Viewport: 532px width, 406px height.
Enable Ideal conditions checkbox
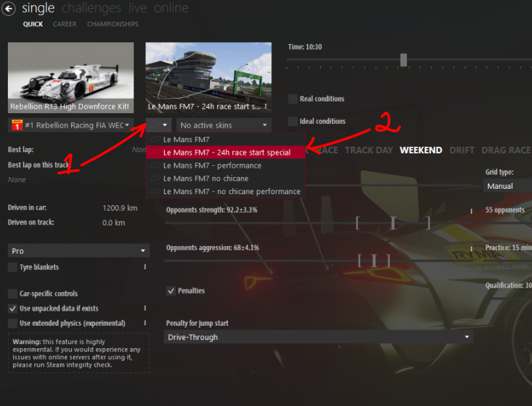click(x=293, y=122)
